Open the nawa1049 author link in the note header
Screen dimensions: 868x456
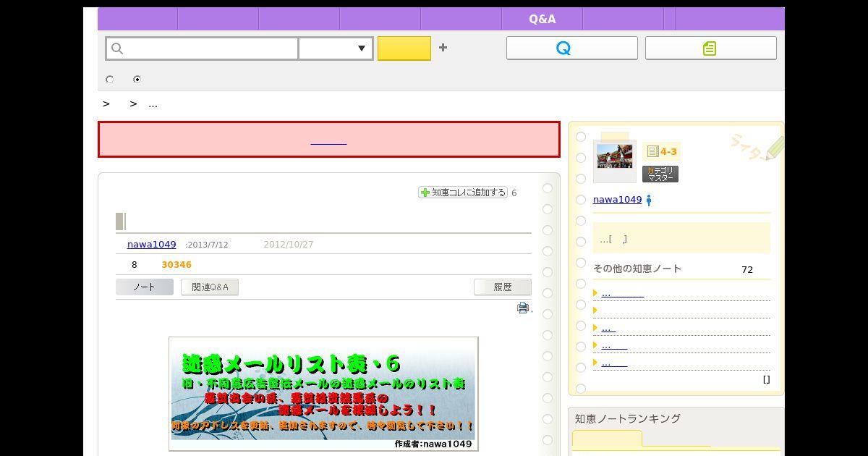point(151,245)
